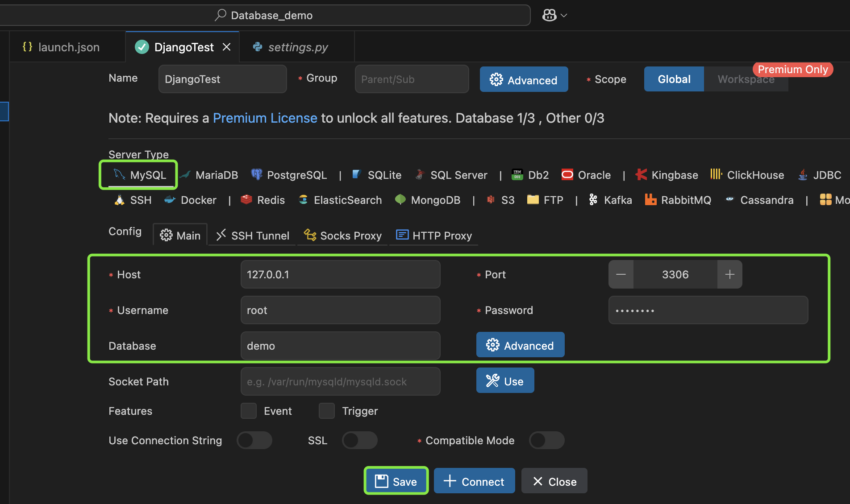The image size is (850, 504).
Task: Choose JDBC server type
Action: point(819,175)
